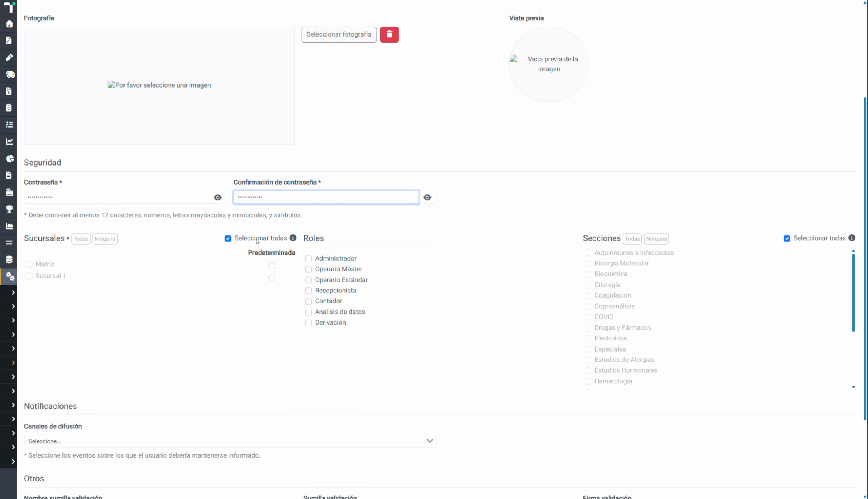Click Seleccionar fotografía button
This screenshot has height=499, width=868.
point(338,34)
